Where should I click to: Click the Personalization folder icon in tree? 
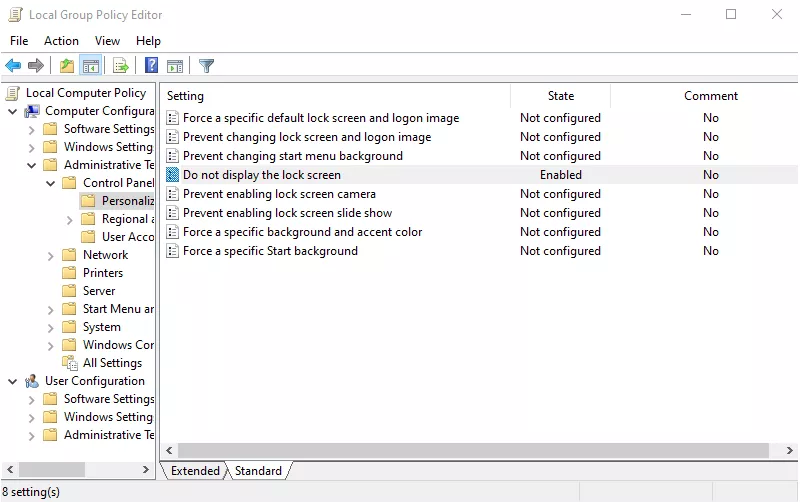[88, 201]
